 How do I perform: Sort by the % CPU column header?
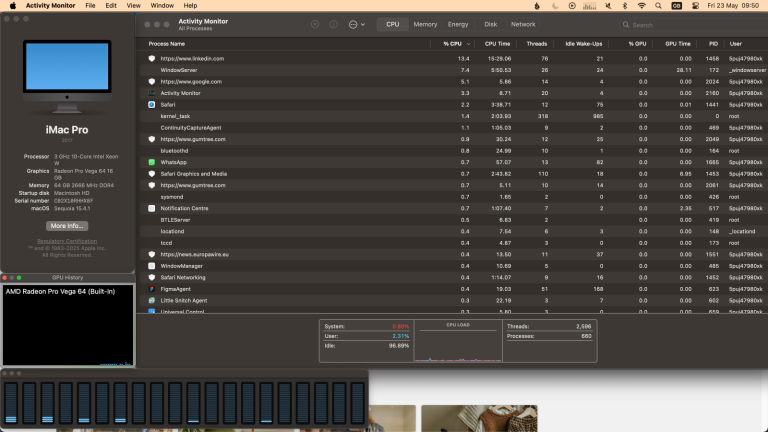coord(455,44)
